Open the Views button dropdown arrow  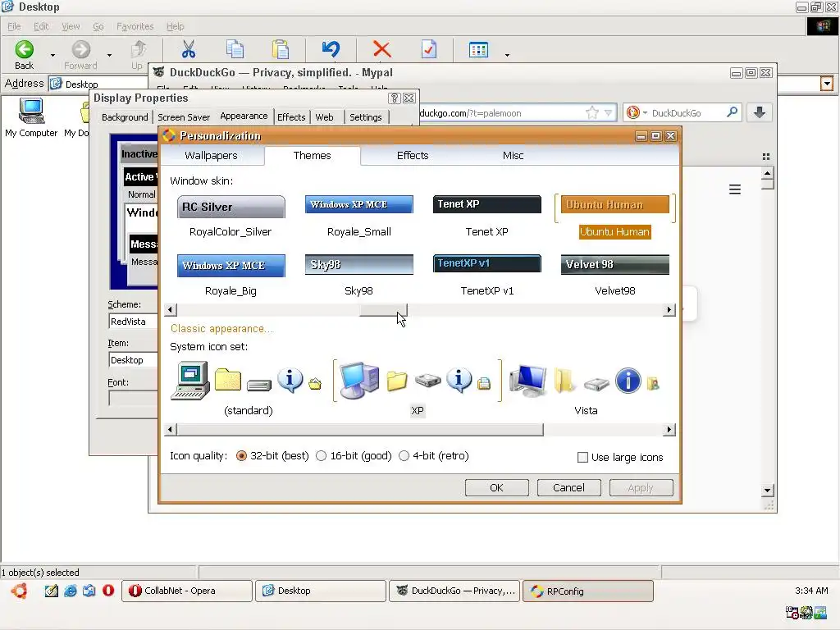tap(507, 55)
